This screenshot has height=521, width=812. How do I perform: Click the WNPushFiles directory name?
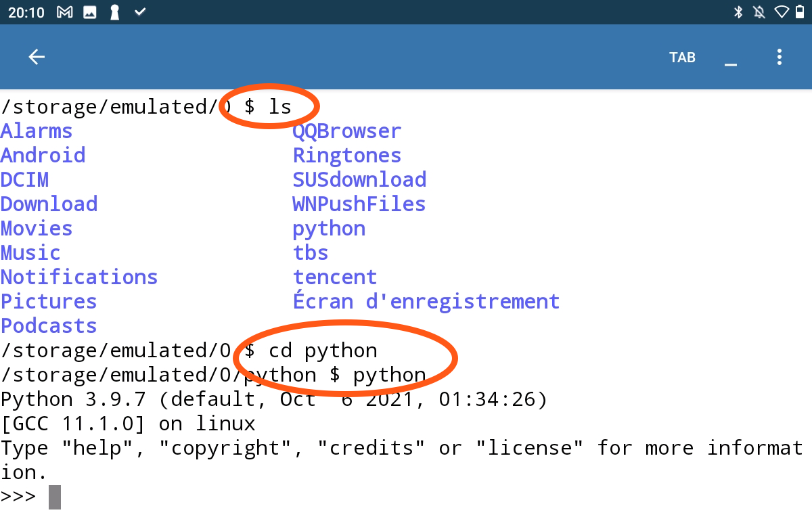coord(359,204)
